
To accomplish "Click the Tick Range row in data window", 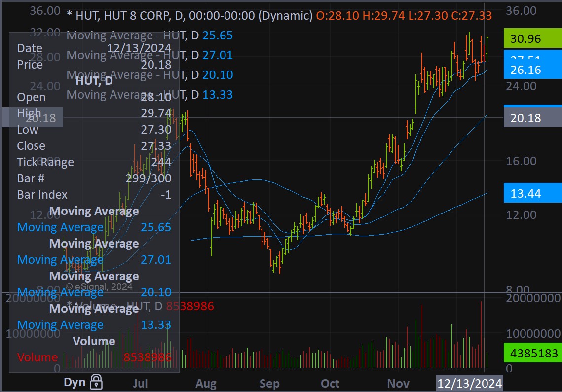I will pyautogui.click(x=94, y=162).
